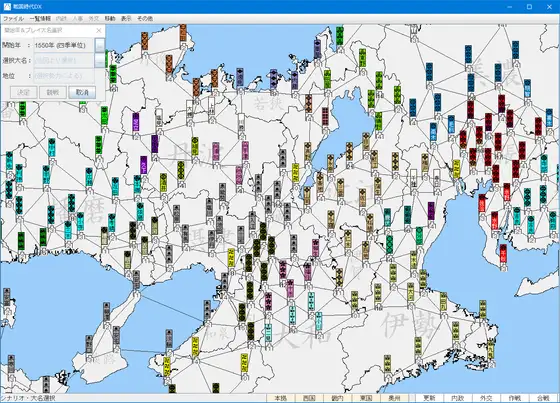Viewport: 560px width, 403px height.
Task: Open the 一覧情報 menu
Action: point(40,19)
